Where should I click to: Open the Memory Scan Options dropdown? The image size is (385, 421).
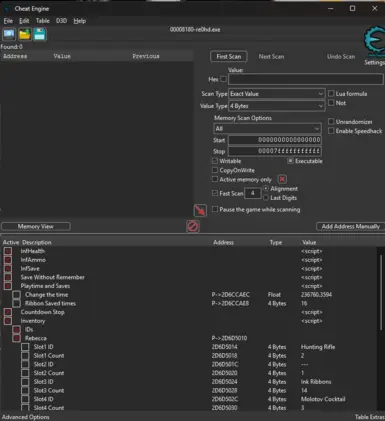click(x=267, y=129)
